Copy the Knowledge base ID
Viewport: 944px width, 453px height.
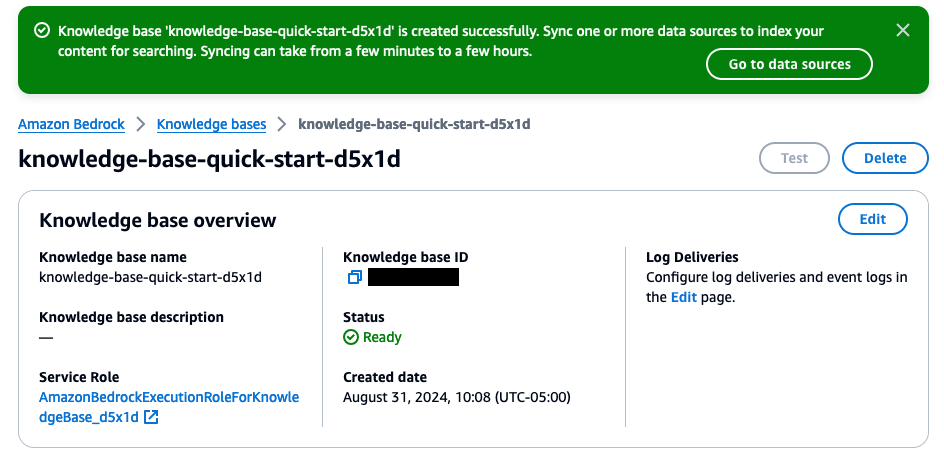pos(353,277)
